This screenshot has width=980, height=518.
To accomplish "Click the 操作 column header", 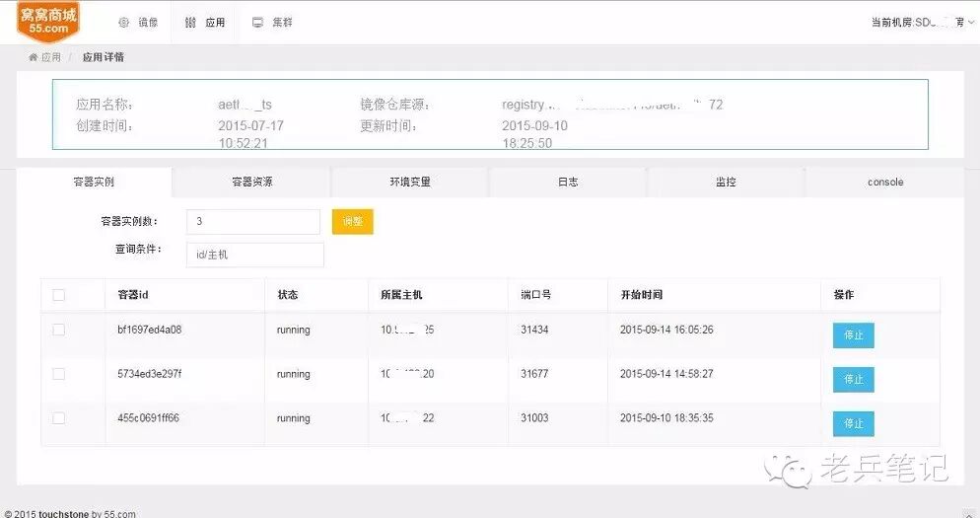I will 844,295.
